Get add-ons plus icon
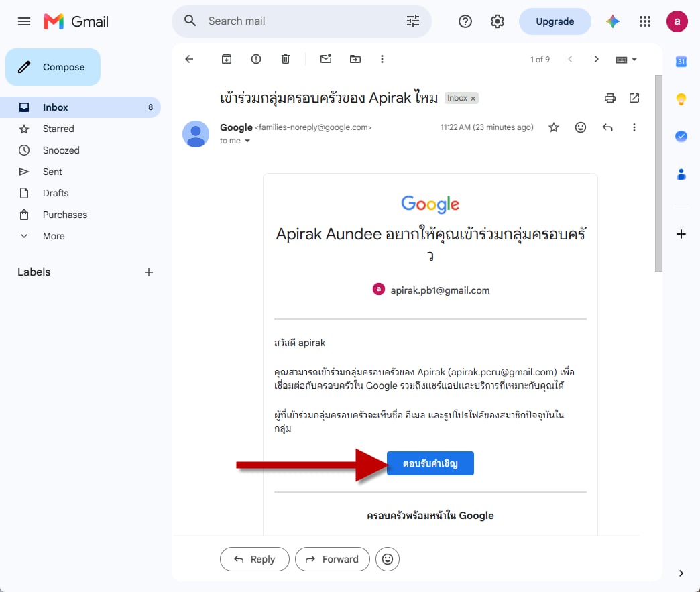The width and height of the screenshot is (700, 592). (681, 234)
